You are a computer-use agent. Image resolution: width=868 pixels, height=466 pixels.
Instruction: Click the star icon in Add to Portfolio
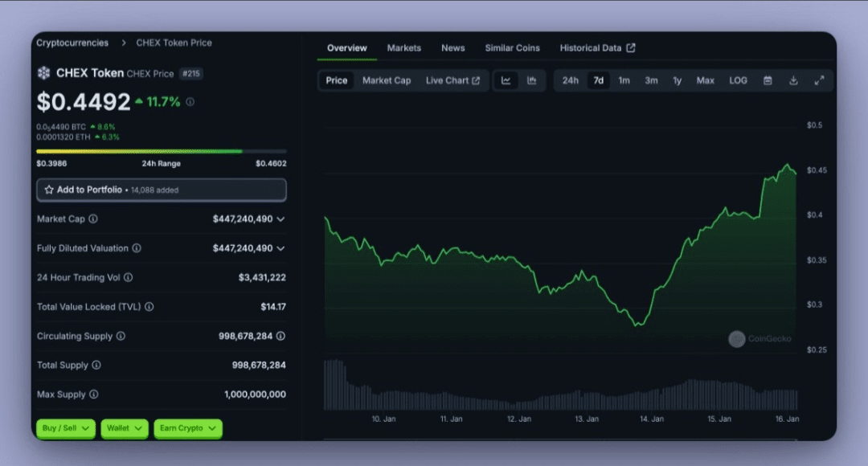coord(49,190)
